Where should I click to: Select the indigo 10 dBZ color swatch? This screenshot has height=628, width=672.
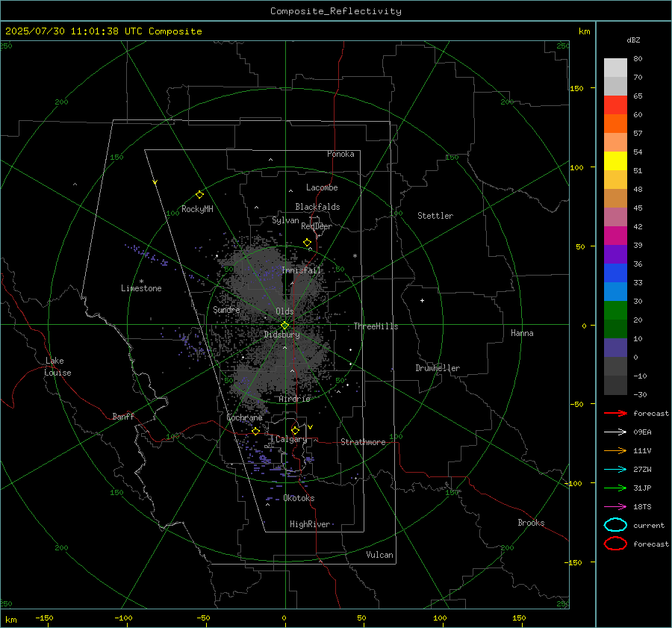click(615, 347)
